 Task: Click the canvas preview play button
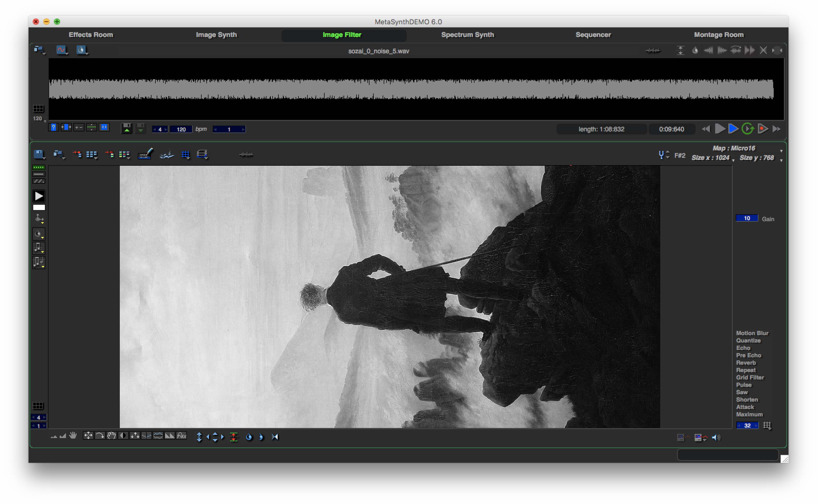(x=39, y=196)
